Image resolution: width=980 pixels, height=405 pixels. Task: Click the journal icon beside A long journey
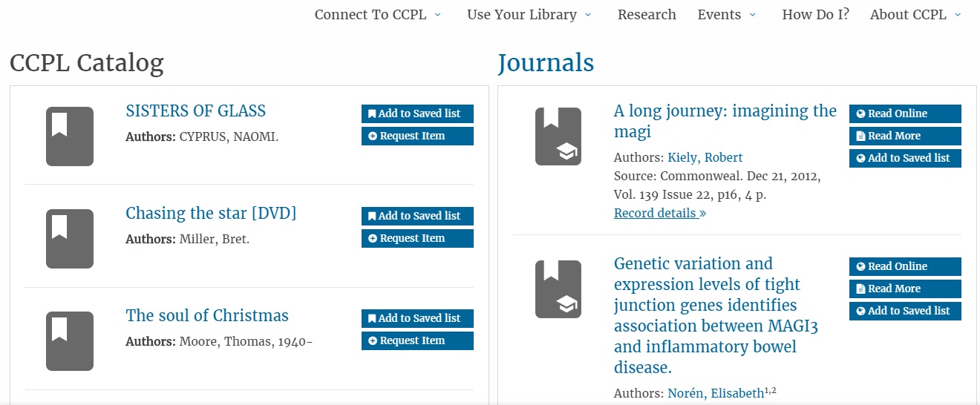(558, 136)
